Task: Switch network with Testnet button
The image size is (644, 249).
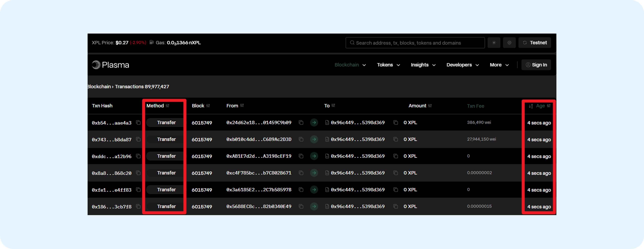Action: (534, 43)
